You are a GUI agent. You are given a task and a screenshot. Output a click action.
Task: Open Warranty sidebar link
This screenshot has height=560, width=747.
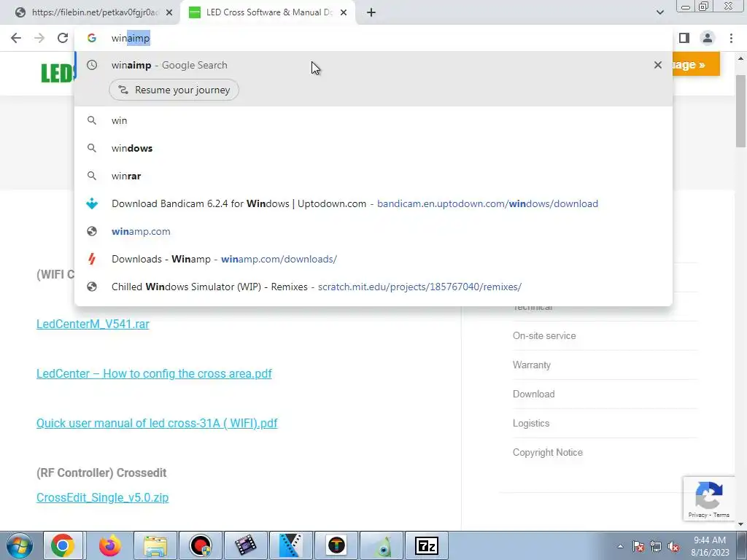pyautogui.click(x=532, y=365)
